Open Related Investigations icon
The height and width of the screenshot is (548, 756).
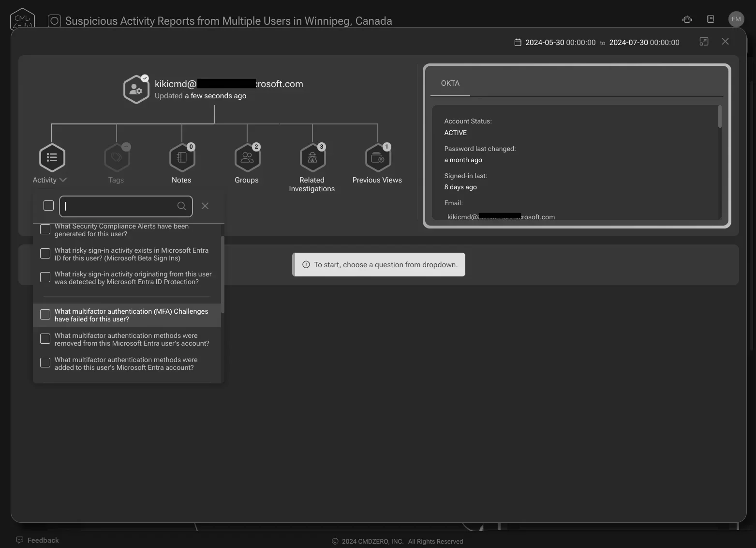click(312, 157)
